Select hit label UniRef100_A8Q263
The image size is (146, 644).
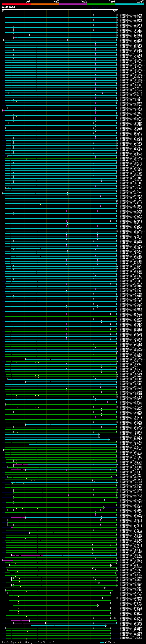(131, 555)
